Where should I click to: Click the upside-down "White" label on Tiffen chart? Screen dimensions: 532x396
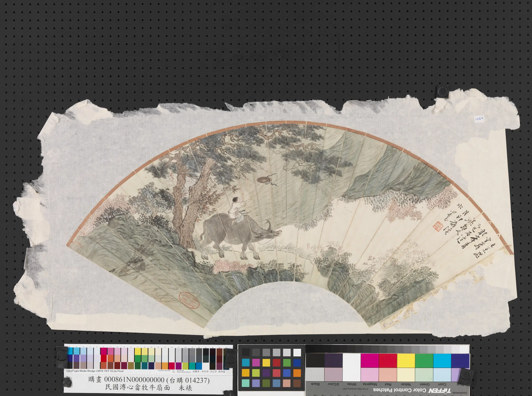tap(352, 384)
